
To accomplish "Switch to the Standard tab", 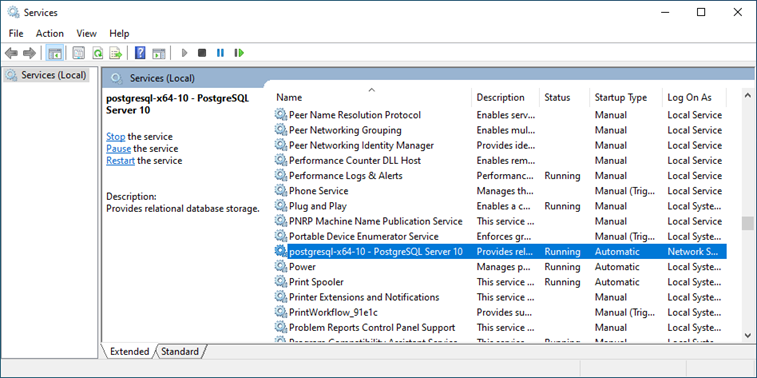I will pos(180,351).
